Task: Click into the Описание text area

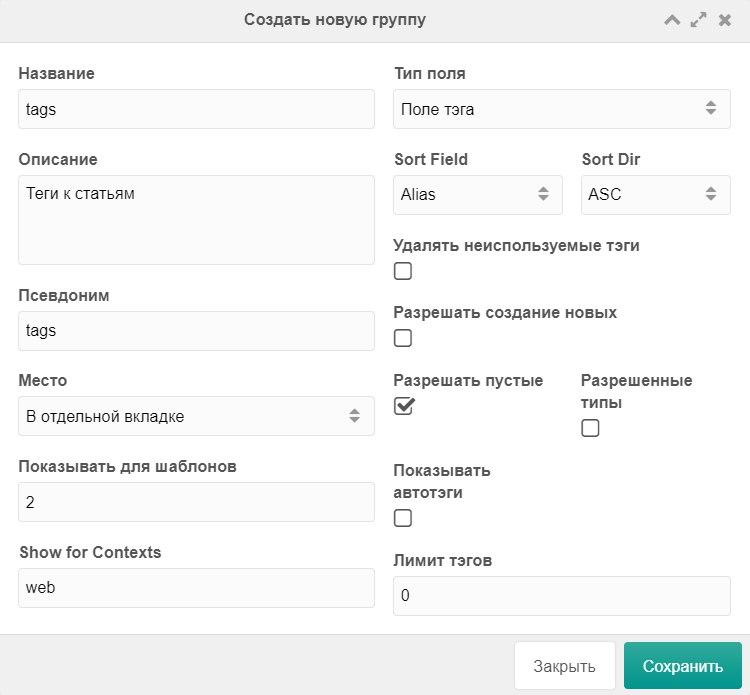Action: click(x=196, y=220)
